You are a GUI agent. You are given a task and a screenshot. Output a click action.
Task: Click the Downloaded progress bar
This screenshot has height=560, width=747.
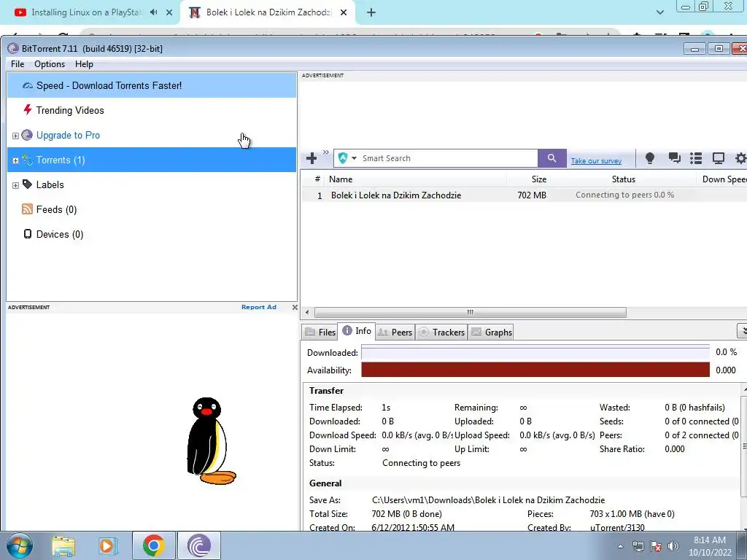tap(535, 352)
